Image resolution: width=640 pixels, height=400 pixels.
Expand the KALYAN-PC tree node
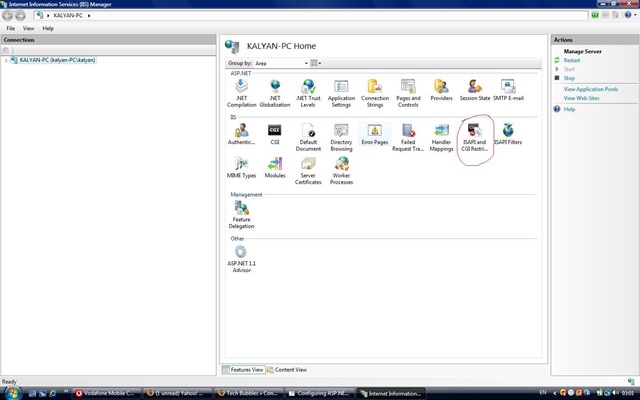(x=6, y=60)
